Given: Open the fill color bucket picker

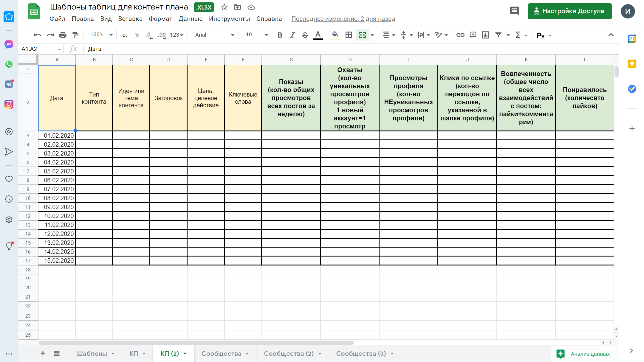Looking at the screenshot, I should pyautogui.click(x=335, y=35).
